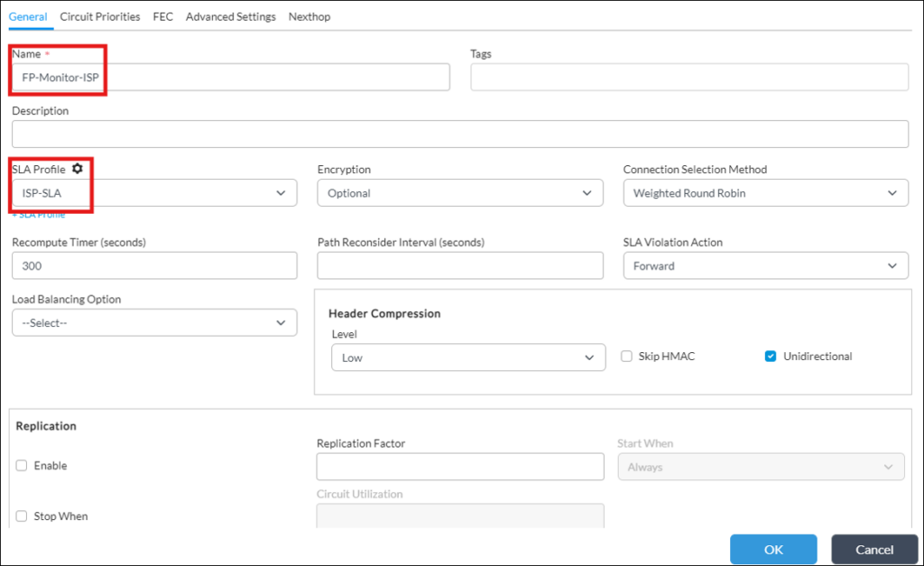The width and height of the screenshot is (924, 566).
Task: Focus the Tags input field
Action: pyautogui.click(x=688, y=78)
